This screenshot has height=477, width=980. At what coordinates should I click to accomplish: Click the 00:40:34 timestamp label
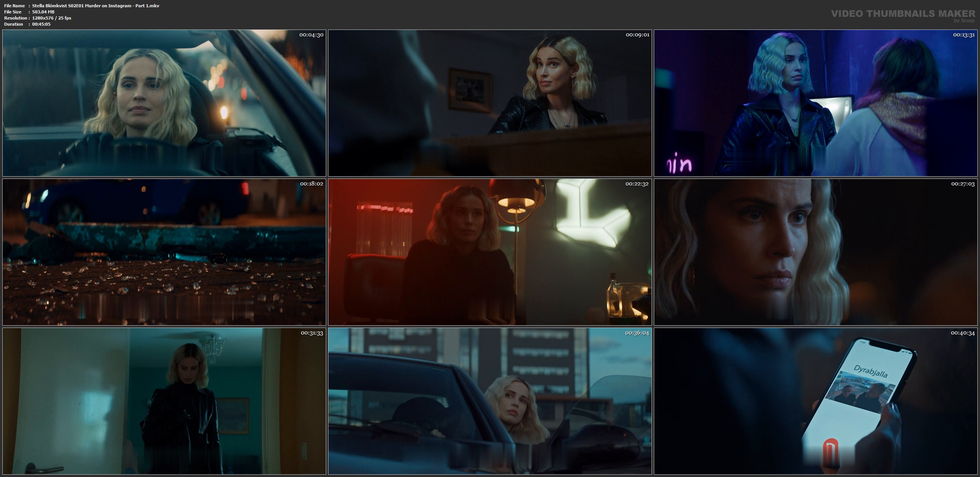963,333
